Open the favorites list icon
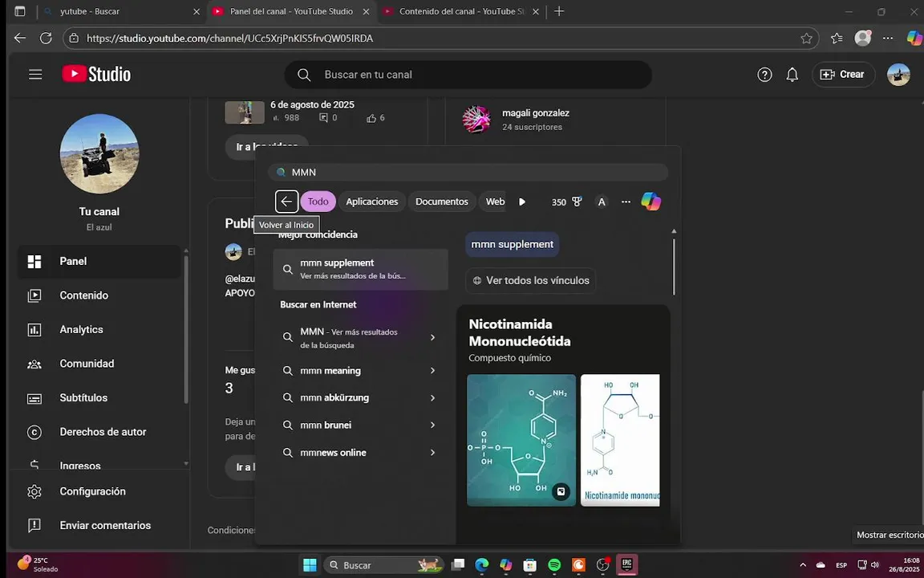The width and height of the screenshot is (924, 578). [837, 39]
